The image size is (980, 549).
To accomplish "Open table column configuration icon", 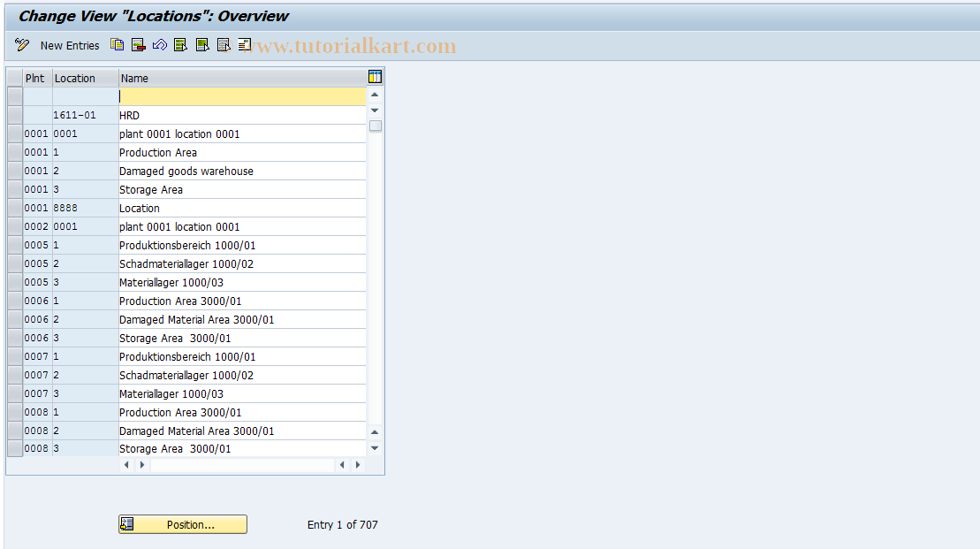I will (x=374, y=76).
